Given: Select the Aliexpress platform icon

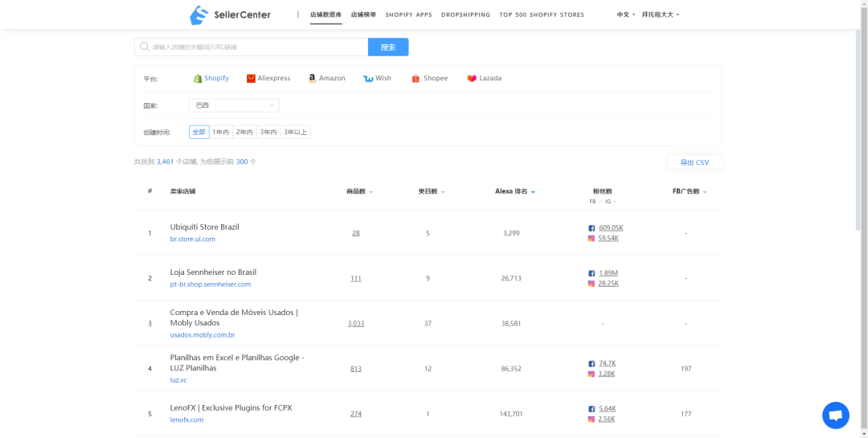Looking at the screenshot, I should [x=251, y=79].
